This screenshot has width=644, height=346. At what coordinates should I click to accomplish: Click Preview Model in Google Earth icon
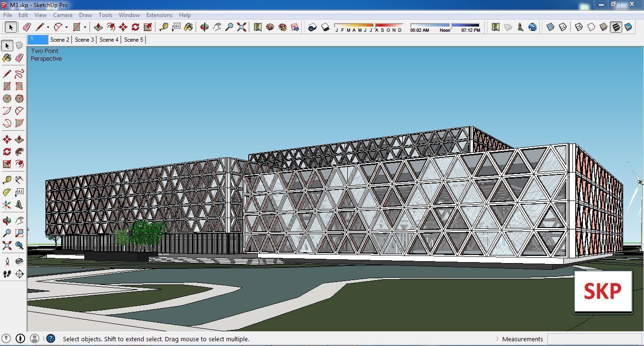(x=533, y=27)
